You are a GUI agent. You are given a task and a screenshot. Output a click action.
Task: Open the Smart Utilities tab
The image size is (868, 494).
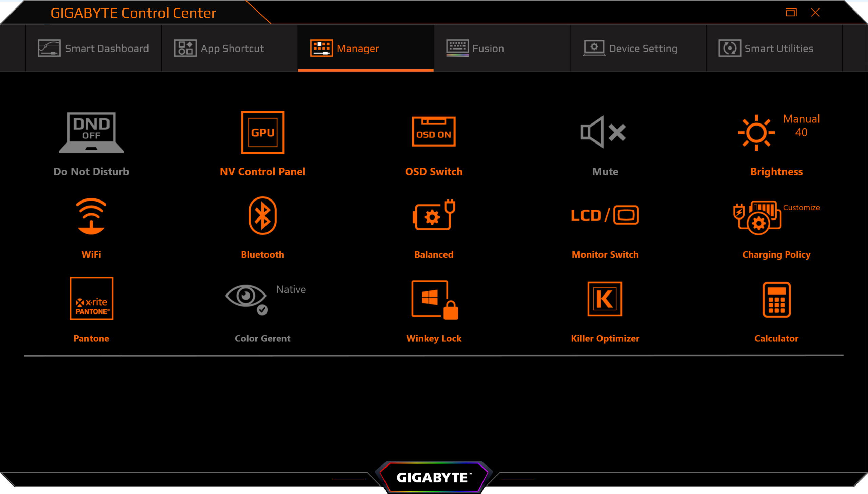[774, 48]
